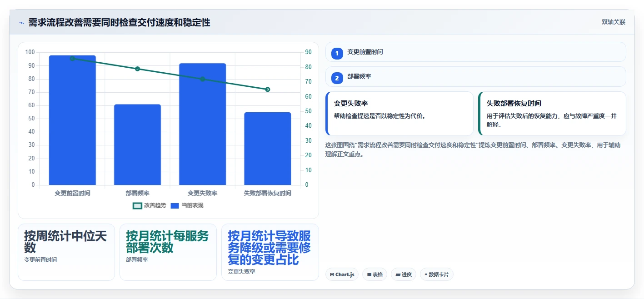This screenshot has width=644, height=299.
Task: Click the 进度 tag
Action: pyautogui.click(x=404, y=274)
